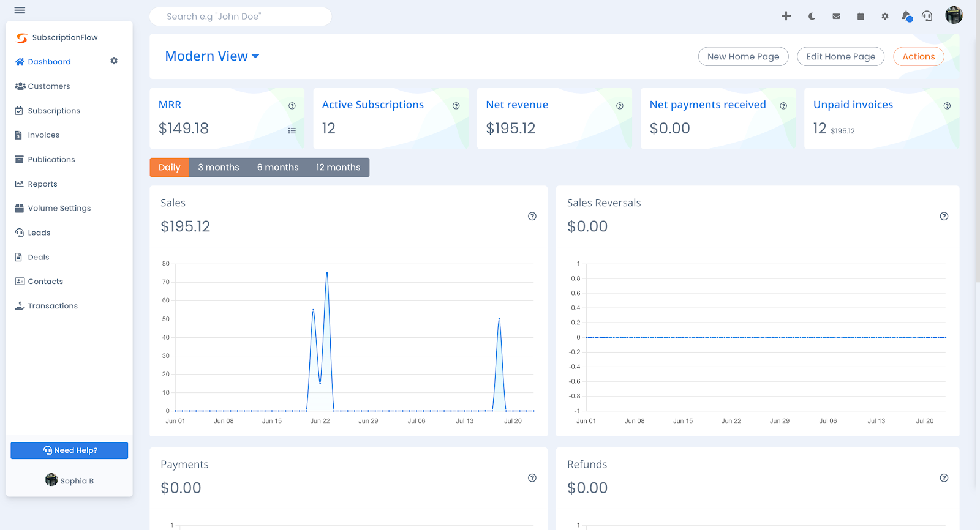Open Dashboard settings gear in sidebar
The height and width of the screenshot is (530, 980).
[114, 61]
